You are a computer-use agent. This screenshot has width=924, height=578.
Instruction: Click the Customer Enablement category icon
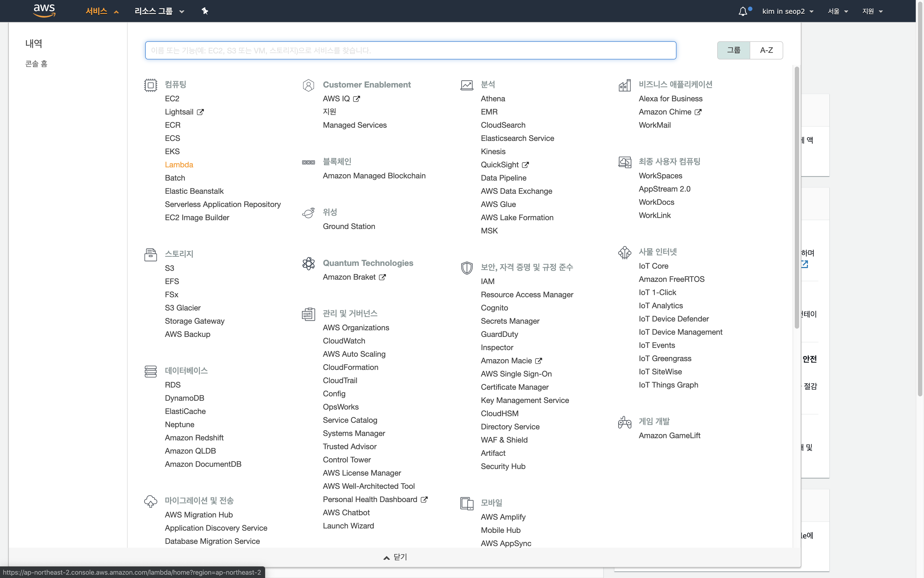pos(309,85)
